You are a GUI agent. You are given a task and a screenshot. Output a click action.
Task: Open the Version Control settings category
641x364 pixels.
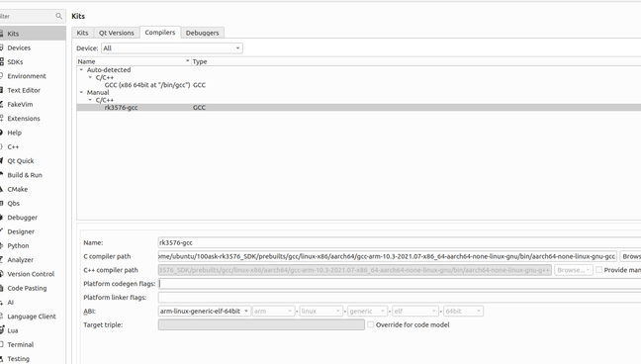(33, 274)
